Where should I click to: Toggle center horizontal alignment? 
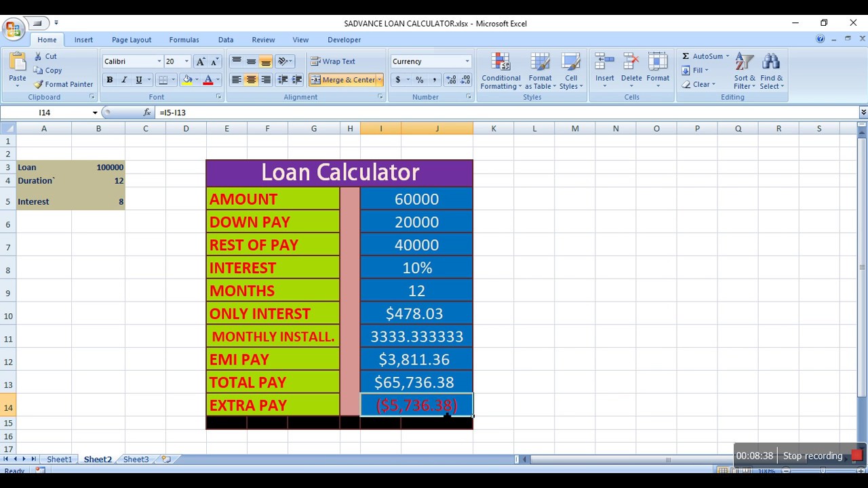251,80
